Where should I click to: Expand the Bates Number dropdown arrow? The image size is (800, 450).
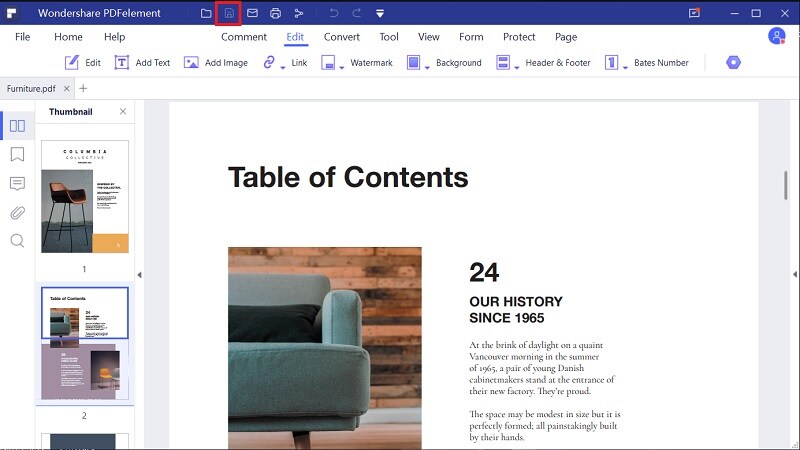tap(625, 67)
